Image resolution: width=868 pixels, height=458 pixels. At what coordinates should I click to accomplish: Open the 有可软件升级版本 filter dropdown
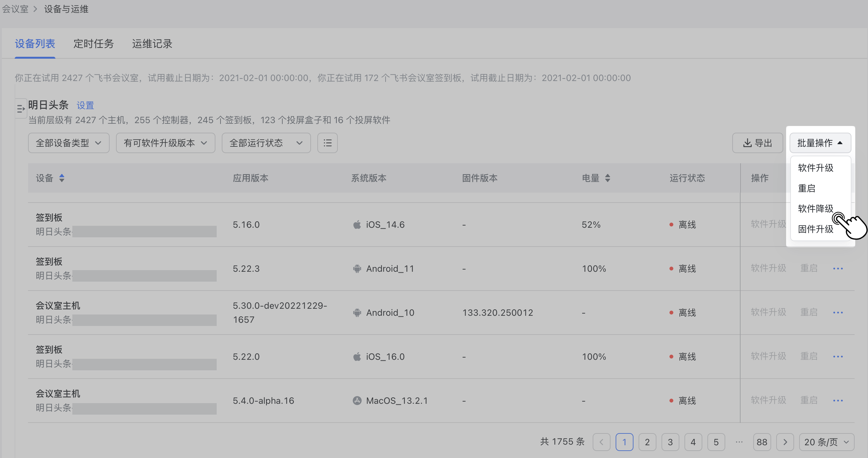tap(165, 143)
